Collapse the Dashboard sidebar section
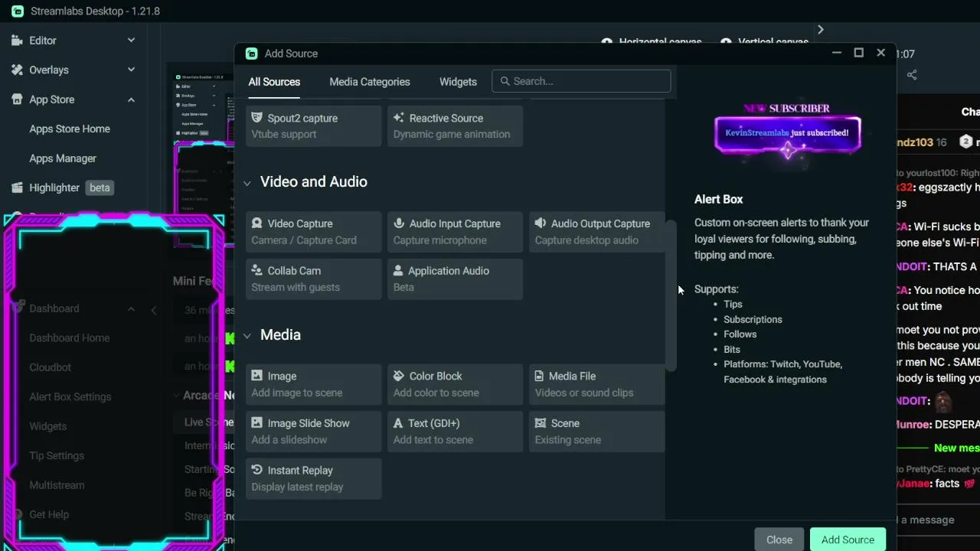Image resolution: width=980 pixels, height=551 pixels. [131, 309]
